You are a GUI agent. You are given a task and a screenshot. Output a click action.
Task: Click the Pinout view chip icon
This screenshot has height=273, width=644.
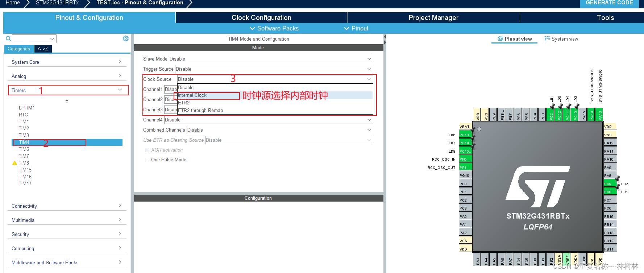point(500,39)
